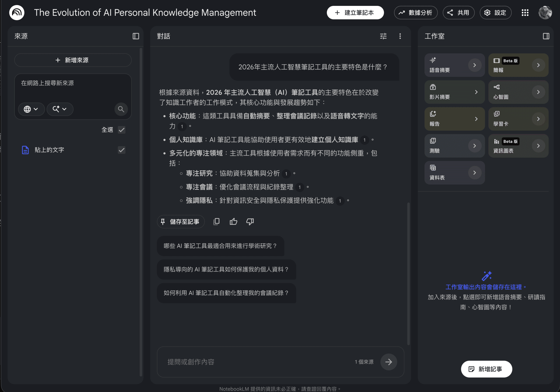Give the response a thumbs up
Screen dimensions: 560x392
coord(233,222)
